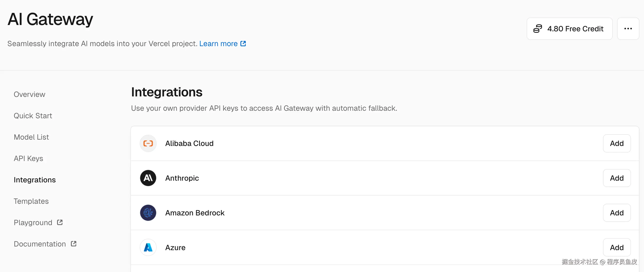Open the three-dots more options menu
This screenshot has height=272, width=644.
pyautogui.click(x=628, y=29)
